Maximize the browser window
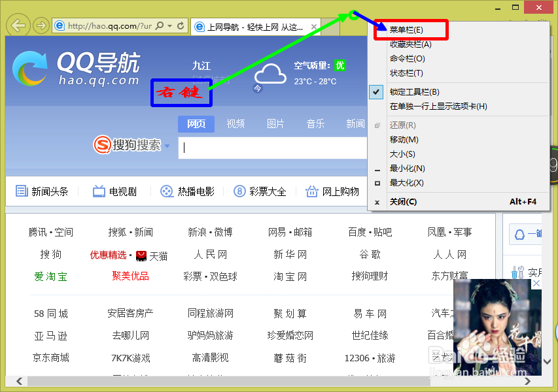 click(515, 8)
